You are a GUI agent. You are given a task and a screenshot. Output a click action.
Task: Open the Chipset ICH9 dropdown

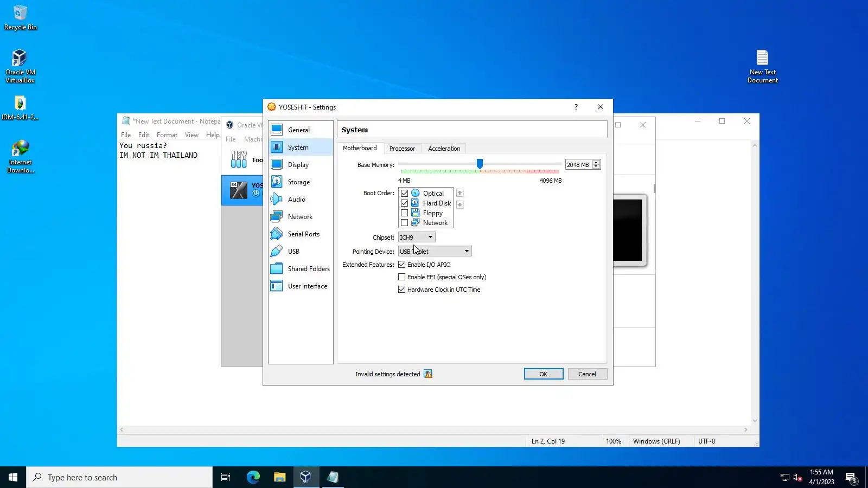coord(417,237)
